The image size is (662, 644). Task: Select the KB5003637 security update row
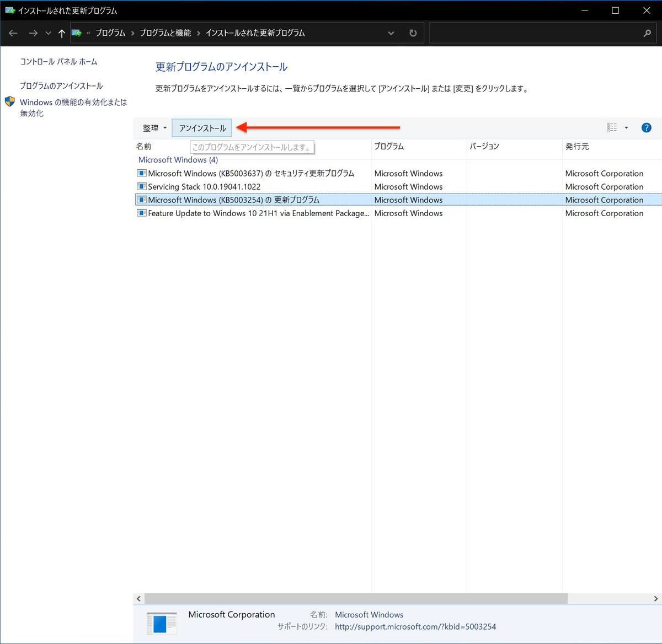tap(398, 173)
